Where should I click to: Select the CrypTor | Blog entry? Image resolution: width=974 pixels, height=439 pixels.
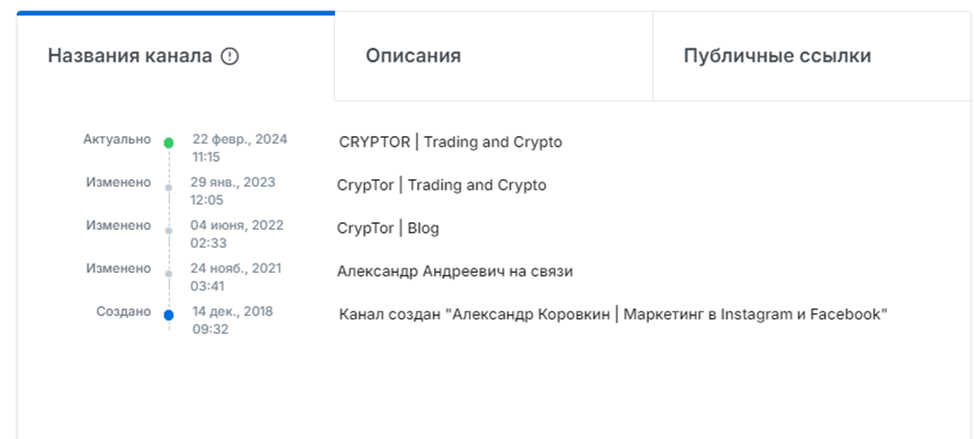coord(388,228)
